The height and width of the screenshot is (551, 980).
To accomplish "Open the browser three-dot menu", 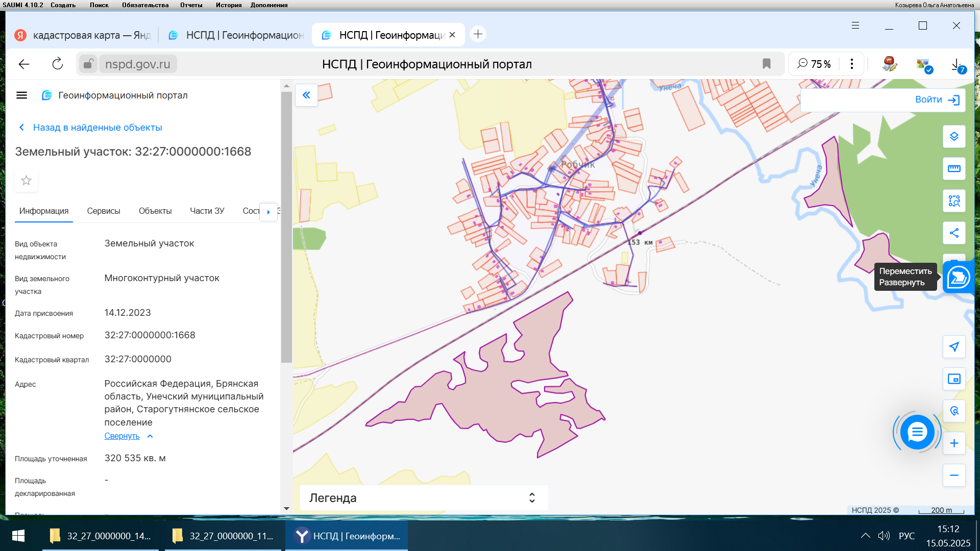I will click(851, 64).
